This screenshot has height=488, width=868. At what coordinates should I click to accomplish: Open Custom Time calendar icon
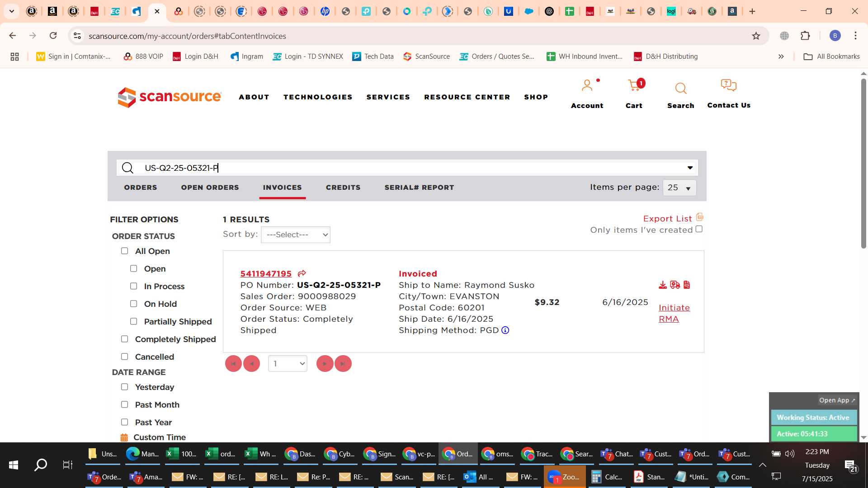pyautogui.click(x=124, y=437)
